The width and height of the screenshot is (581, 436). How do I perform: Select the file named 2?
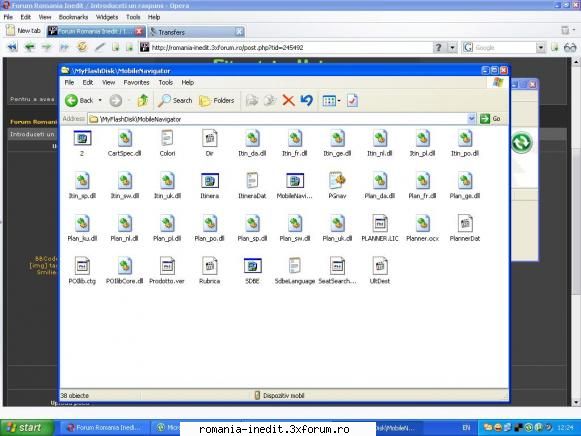point(82,143)
